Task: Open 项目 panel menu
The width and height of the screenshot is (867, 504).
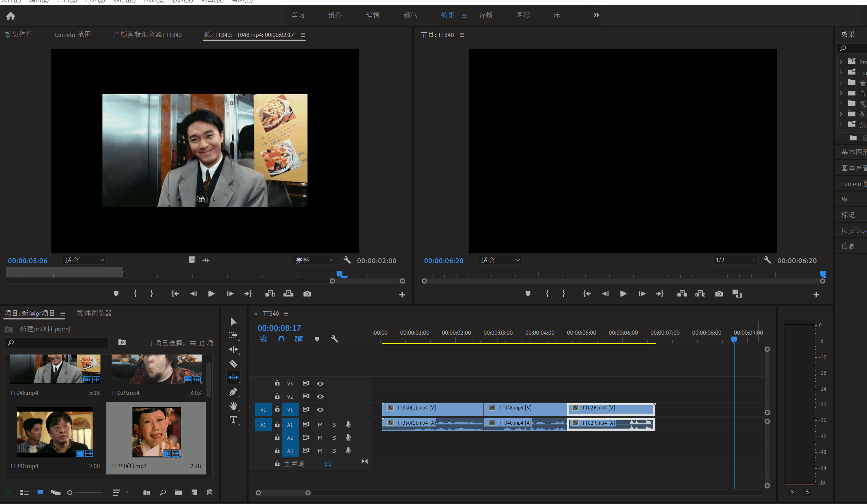Action: coord(63,314)
